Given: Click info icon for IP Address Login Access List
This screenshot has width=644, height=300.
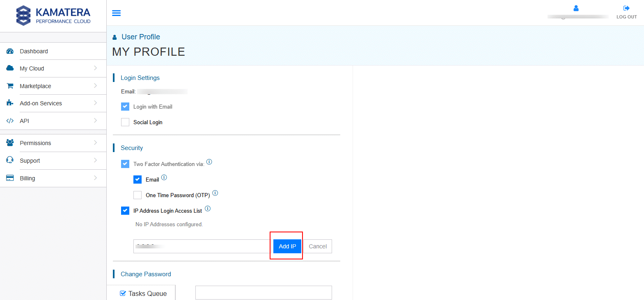Looking at the screenshot, I should (208, 209).
